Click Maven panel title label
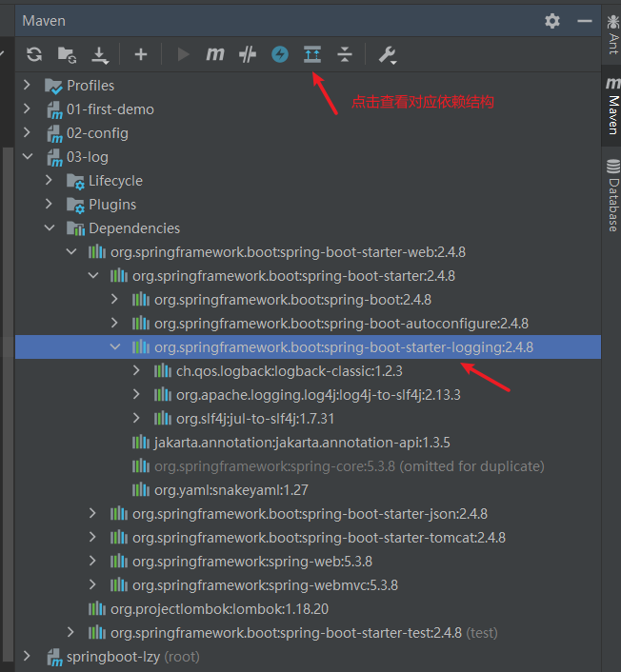This screenshot has height=672, width=621. [x=44, y=21]
